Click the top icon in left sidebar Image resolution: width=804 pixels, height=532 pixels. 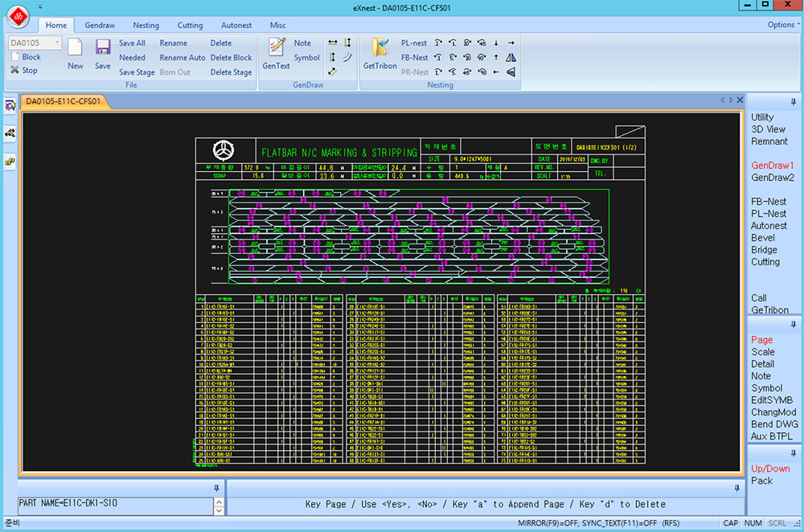[10, 105]
